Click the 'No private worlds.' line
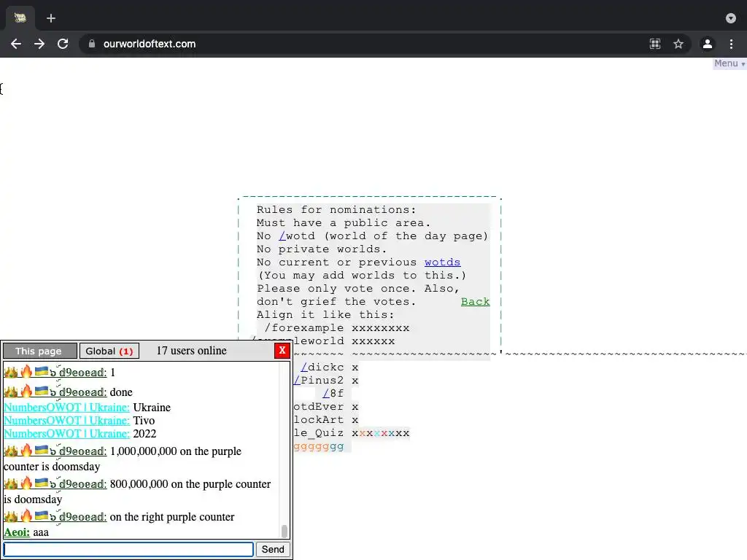 tap(322, 249)
